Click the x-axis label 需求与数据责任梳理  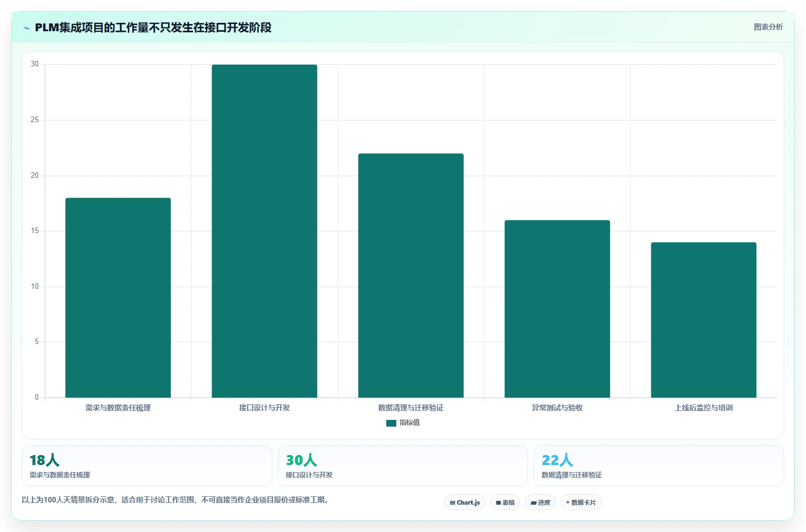(x=118, y=408)
